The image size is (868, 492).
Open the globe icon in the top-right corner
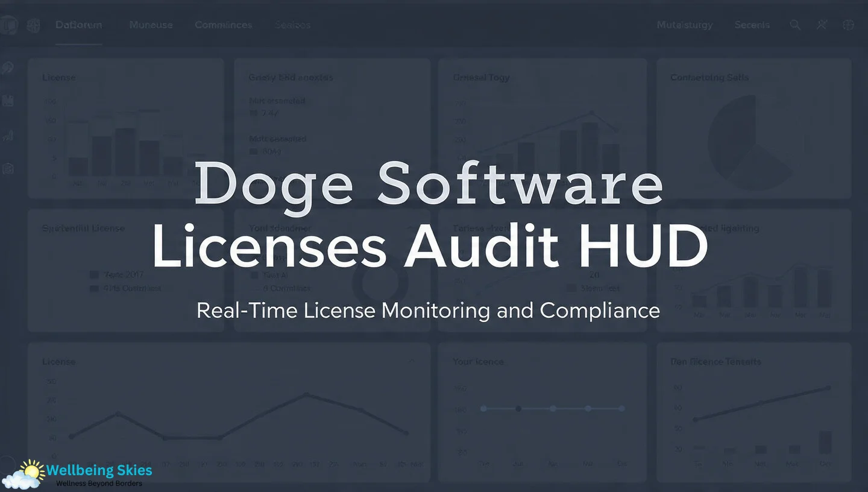[848, 25]
